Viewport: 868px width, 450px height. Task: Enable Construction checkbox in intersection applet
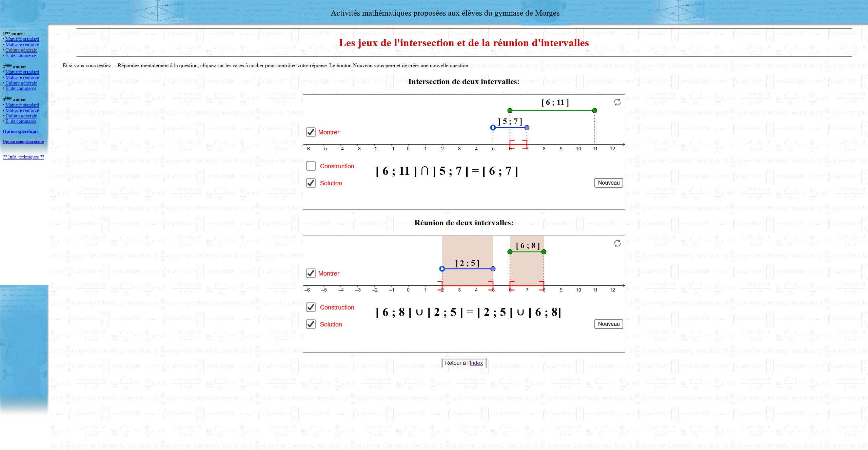[x=311, y=166]
